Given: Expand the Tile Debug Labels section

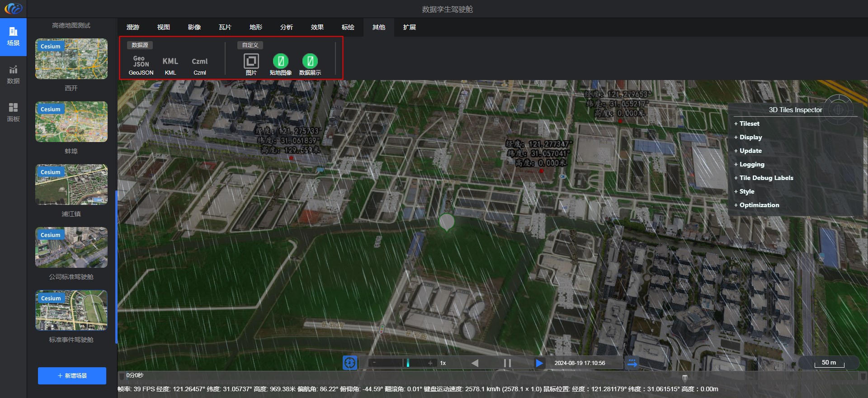Looking at the screenshot, I should click(766, 178).
